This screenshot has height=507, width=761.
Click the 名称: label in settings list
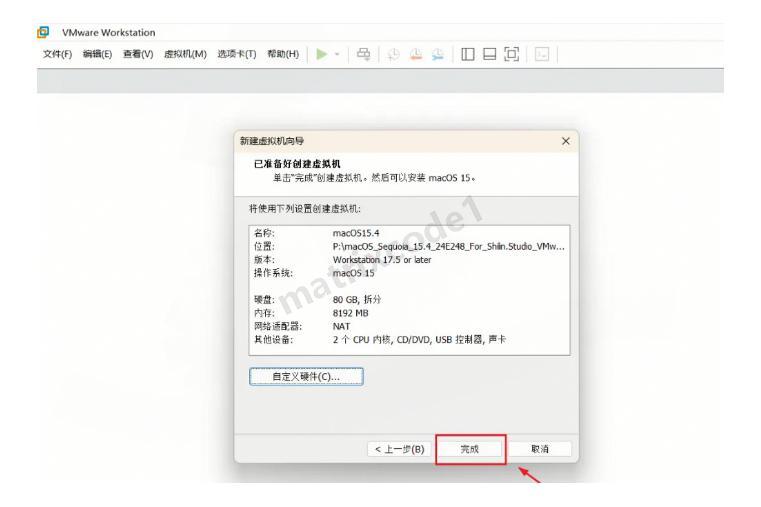tap(265, 233)
